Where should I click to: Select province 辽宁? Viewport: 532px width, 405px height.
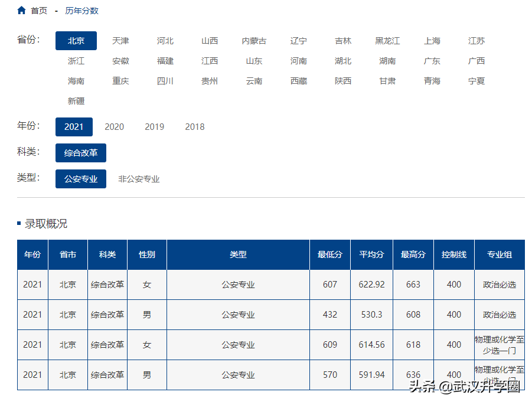(x=299, y=41)
